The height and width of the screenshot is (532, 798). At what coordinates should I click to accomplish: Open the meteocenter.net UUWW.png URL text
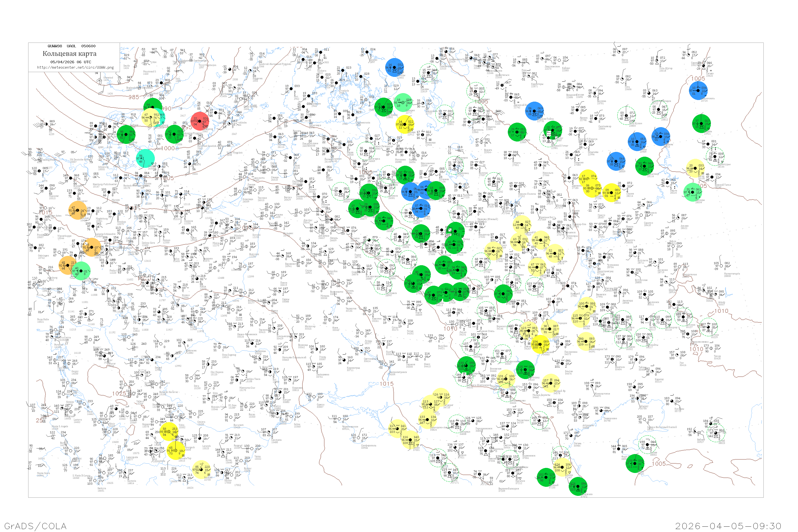click(x=75, y=67)
